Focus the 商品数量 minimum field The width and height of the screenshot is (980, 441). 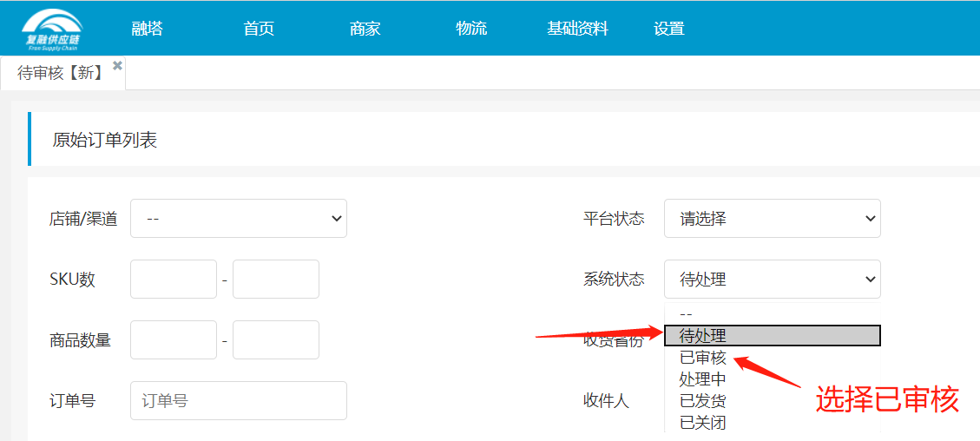click(174, 339)
